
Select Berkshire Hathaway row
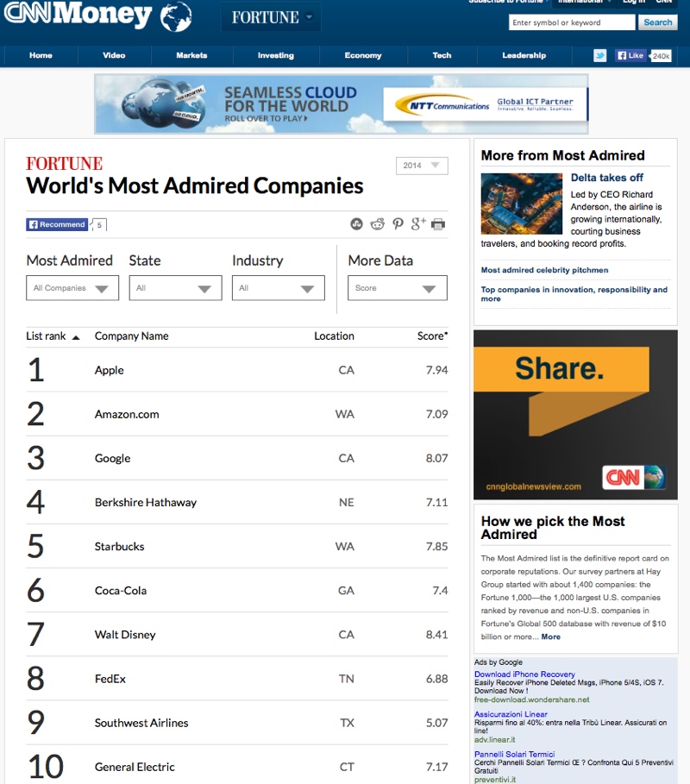237,502
